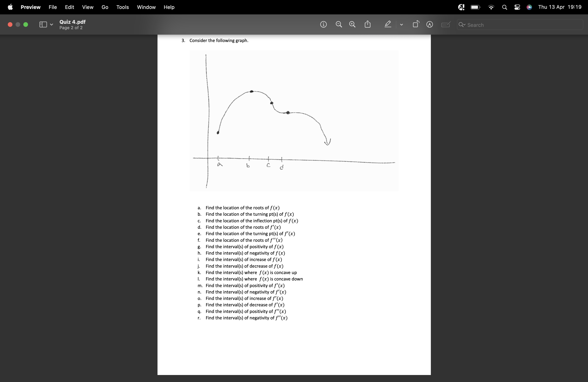This screenshot has width=588, height=382.
Task: Open the highlight color dropdown chevron
Action: click(x=401, y=25)
